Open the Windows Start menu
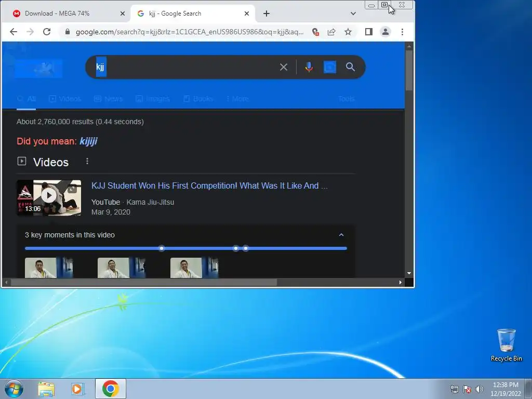 (x=14, y=389)
